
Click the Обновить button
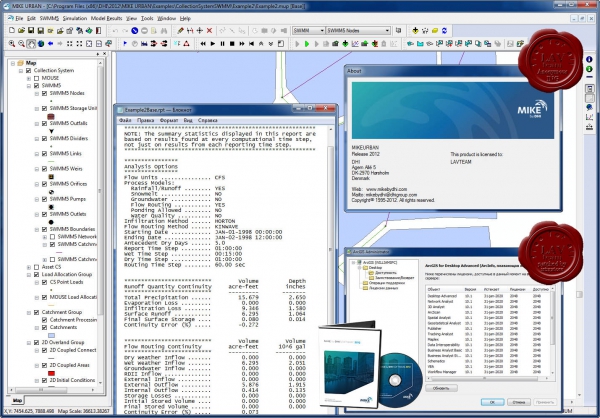click(441, 388)
